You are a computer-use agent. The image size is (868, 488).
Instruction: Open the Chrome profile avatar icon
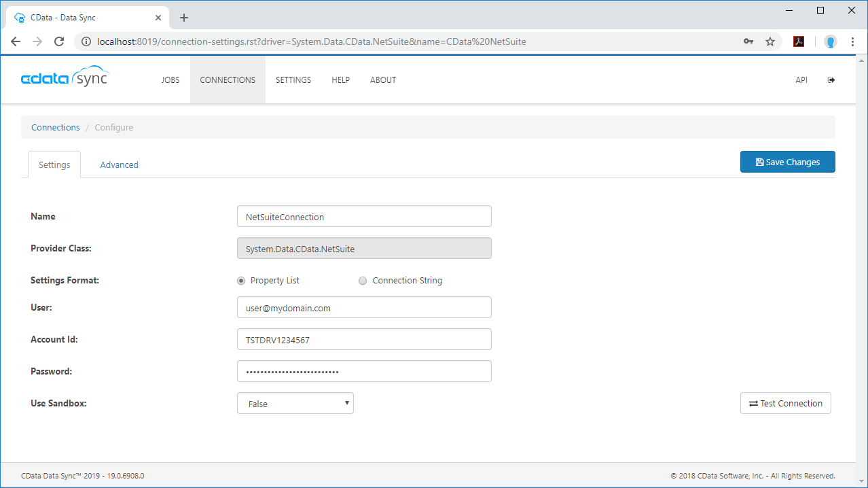830,41
